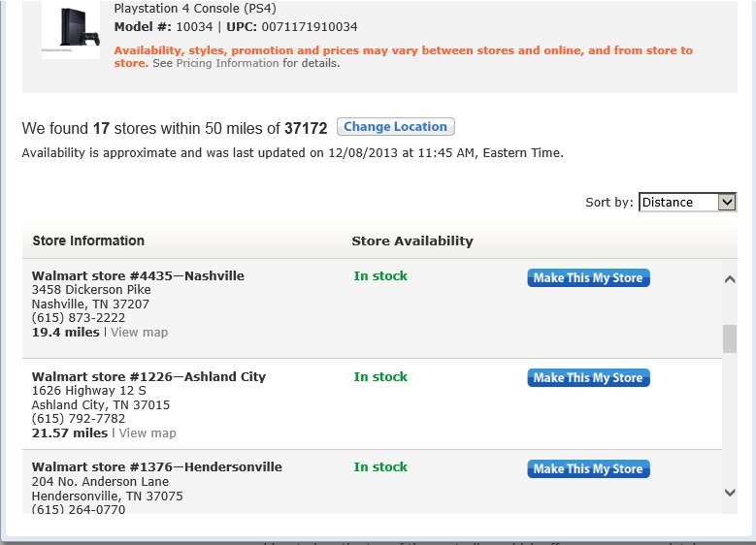Open the Pricing Information link
The width and height of the screenshot is (756, 545).
[x=227, y=63]
